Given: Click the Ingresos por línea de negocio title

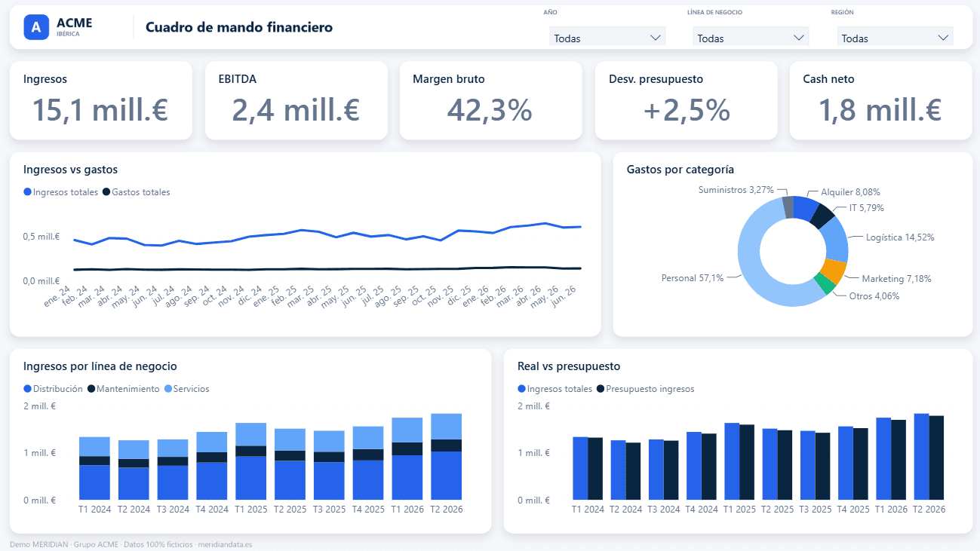Looking at the screenshot, I should click(x=100, y=366).
